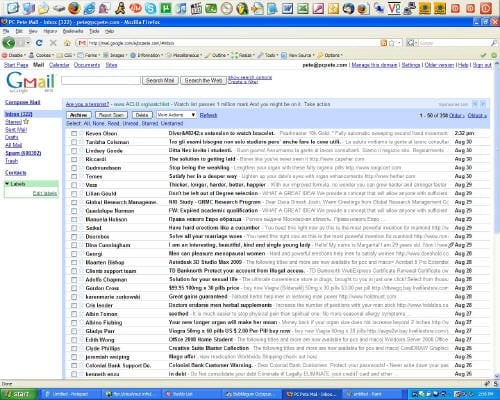Collapse the Labels section arrow

coord(7,184)
